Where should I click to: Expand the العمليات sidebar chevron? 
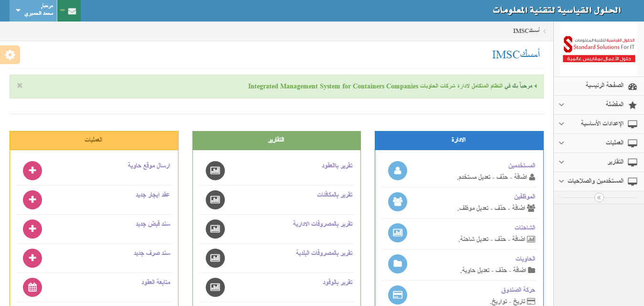561,143
